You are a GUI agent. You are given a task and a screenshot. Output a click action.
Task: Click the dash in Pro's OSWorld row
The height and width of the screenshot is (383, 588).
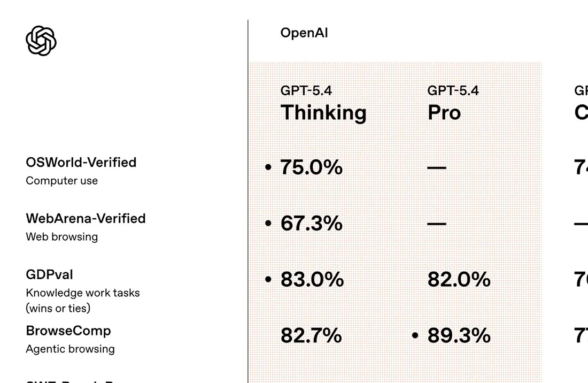tap(437, 168)
